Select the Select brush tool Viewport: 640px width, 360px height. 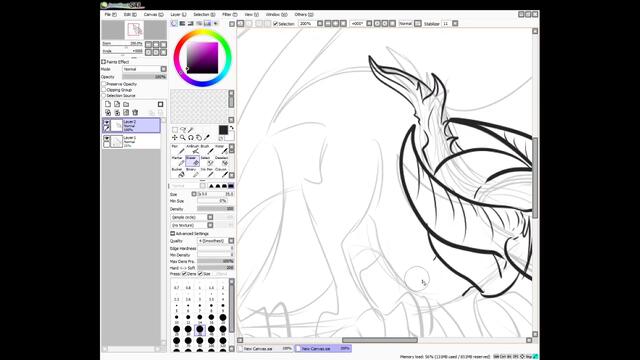(x=207, y=161)
